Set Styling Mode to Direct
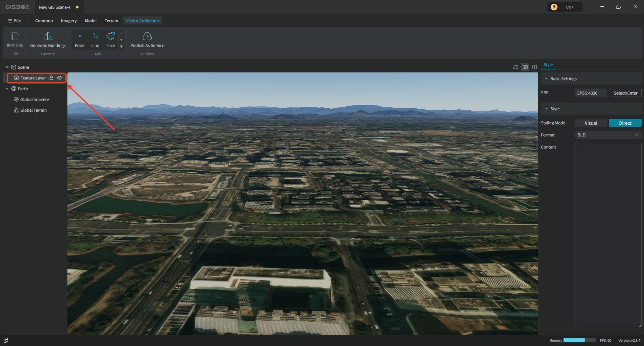 (625, 123)
